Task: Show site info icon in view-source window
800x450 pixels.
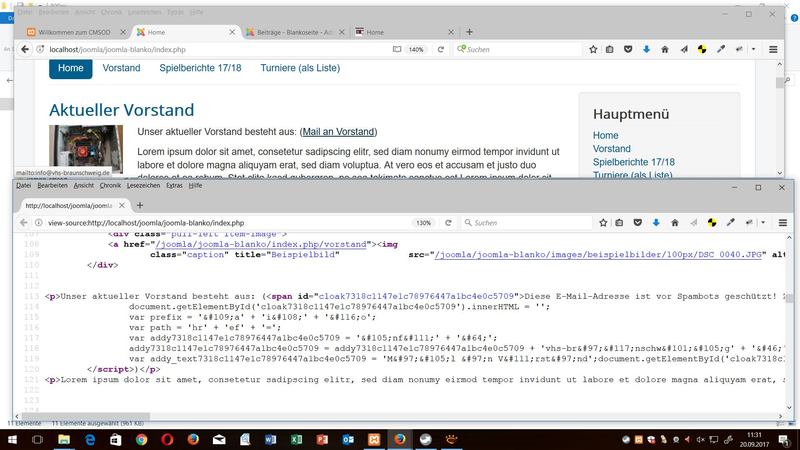Action: pos(38,223)
